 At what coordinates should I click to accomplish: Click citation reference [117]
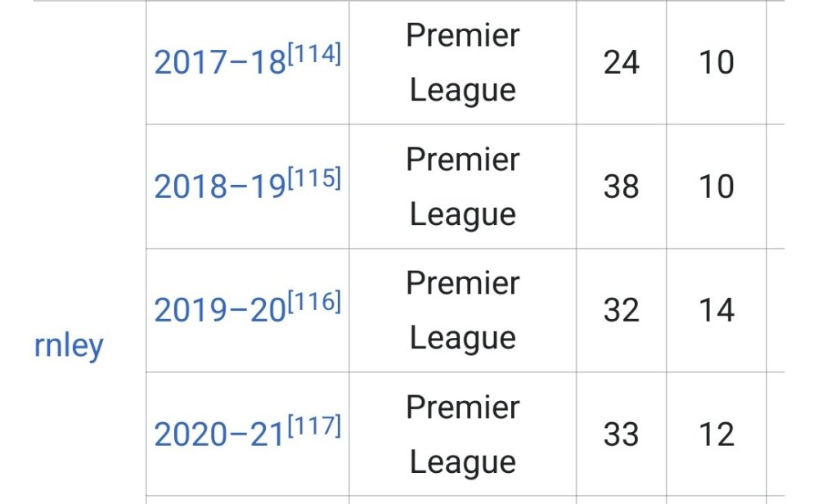click(x=314, y=427)
